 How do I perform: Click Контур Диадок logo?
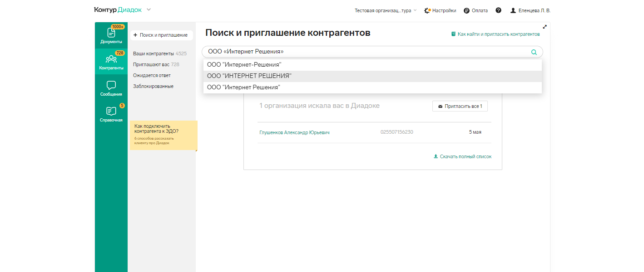click(119, 10)
